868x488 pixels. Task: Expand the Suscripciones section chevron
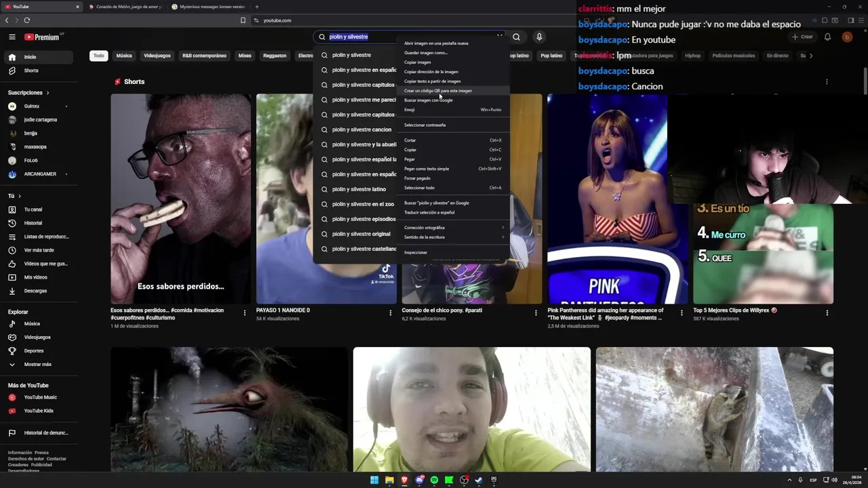(x=47, y=93)
